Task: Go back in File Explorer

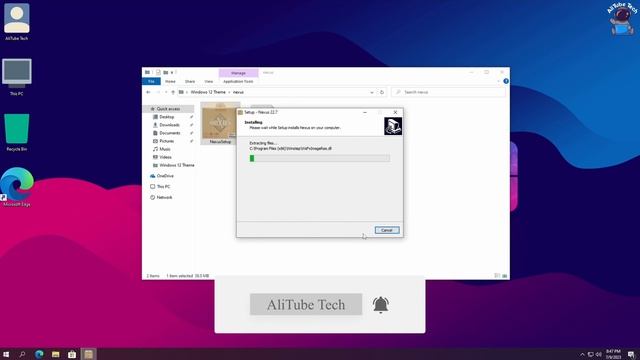Action: click(x=148, y=92)
